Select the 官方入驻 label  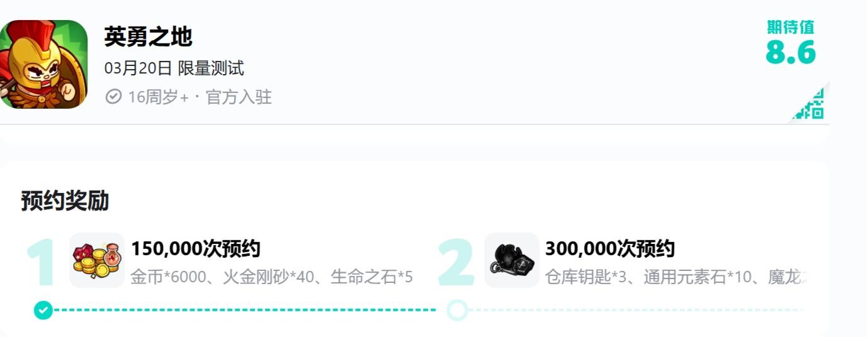(x=239, y=97)
